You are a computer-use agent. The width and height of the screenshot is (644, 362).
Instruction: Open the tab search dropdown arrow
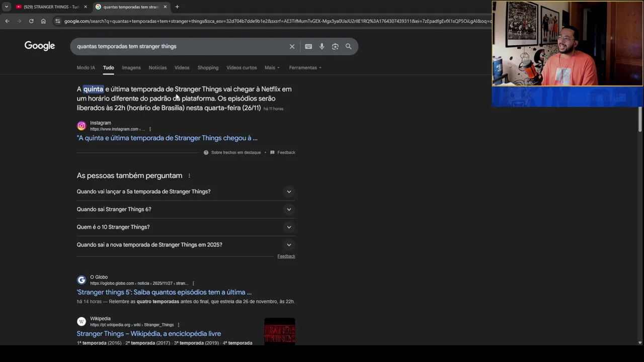click(x=6, y=7)
